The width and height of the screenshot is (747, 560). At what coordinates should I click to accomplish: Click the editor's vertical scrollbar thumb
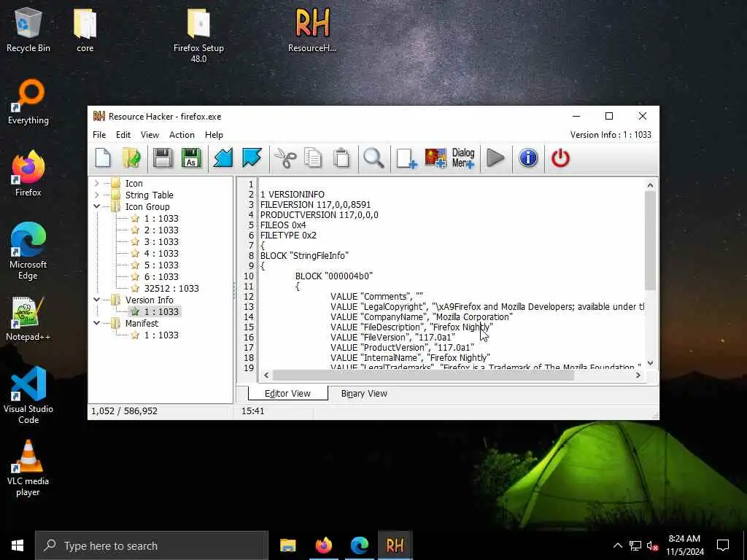(650, 241)
